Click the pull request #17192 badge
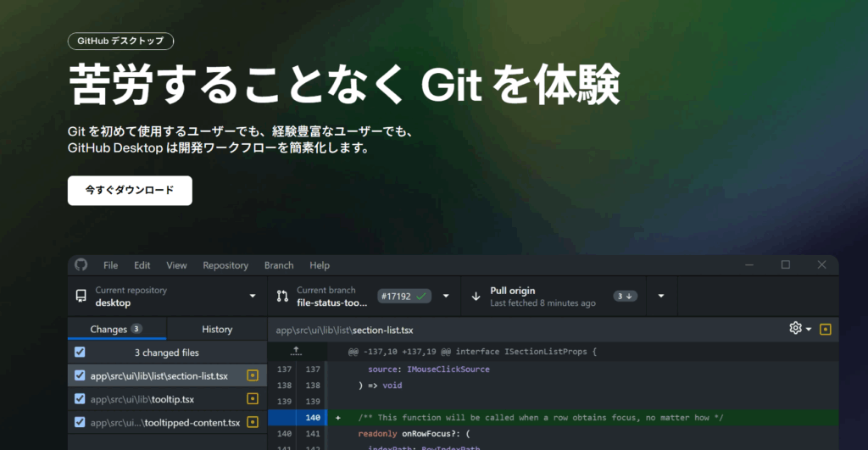Screen dimensions: 868x450 404,297
